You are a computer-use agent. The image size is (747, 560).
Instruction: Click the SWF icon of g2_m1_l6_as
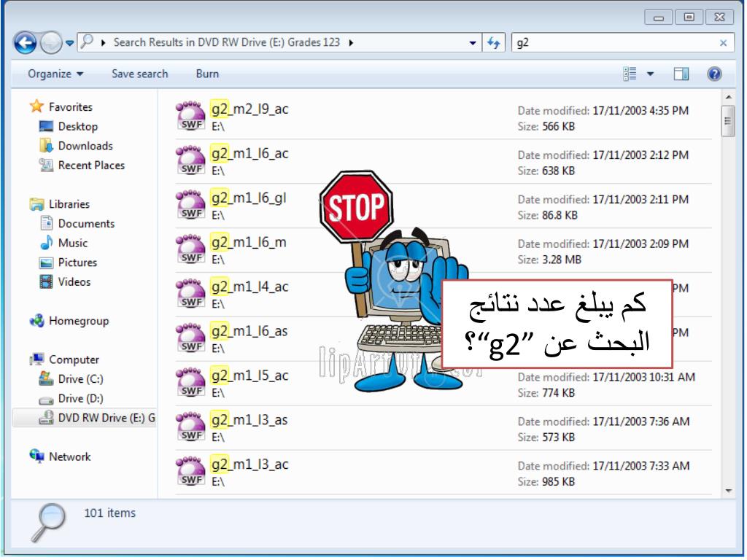[190, 338]
